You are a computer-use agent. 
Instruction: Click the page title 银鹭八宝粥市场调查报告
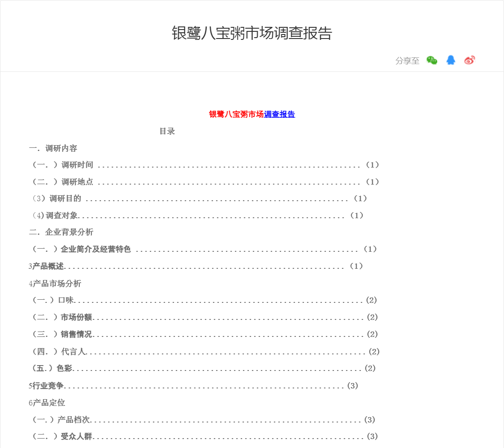pos(252,33)
